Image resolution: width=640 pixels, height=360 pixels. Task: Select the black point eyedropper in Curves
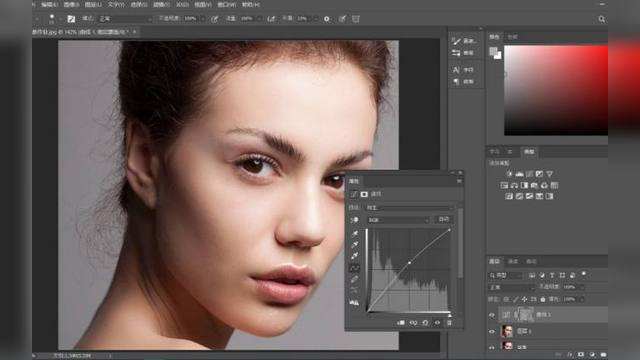click(355, 233)
